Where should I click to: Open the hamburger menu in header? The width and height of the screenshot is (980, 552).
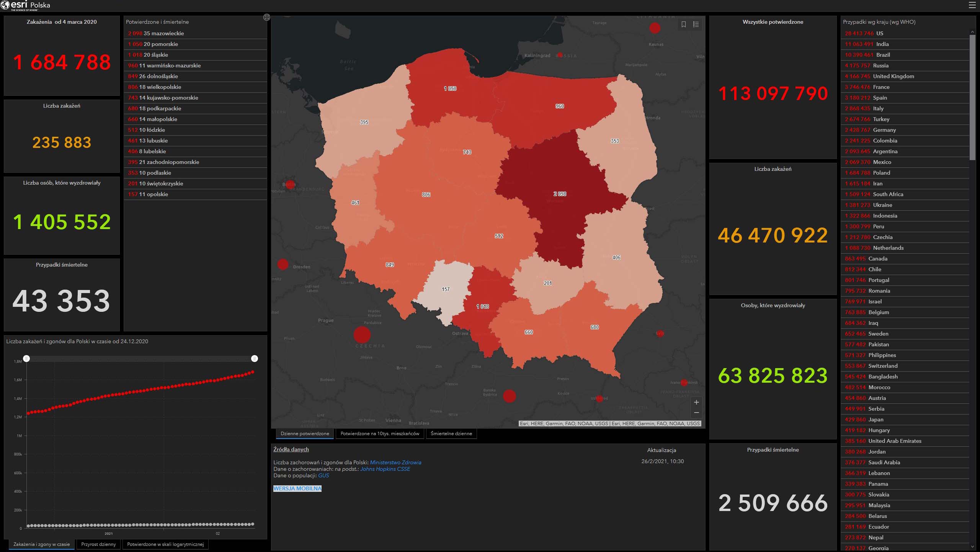click(972, 5)
